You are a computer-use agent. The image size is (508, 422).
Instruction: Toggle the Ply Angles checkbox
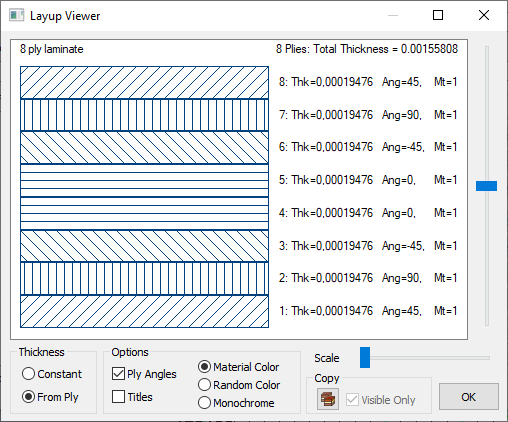pyautogui.click(x=144, y=374)
